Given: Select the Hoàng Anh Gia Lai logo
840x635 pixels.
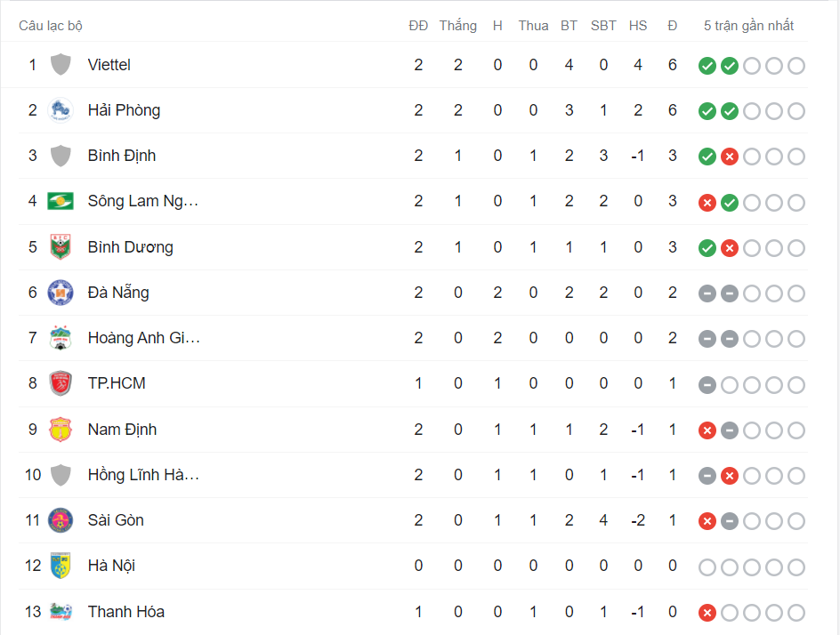Looking at the screenshot, I should 60,338.
